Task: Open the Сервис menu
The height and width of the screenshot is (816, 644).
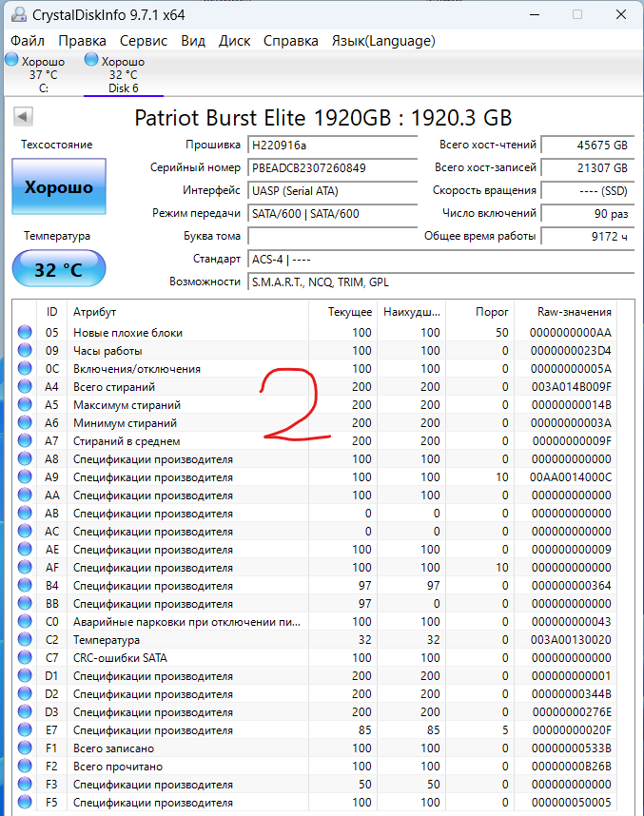Action: coord(144,41)
